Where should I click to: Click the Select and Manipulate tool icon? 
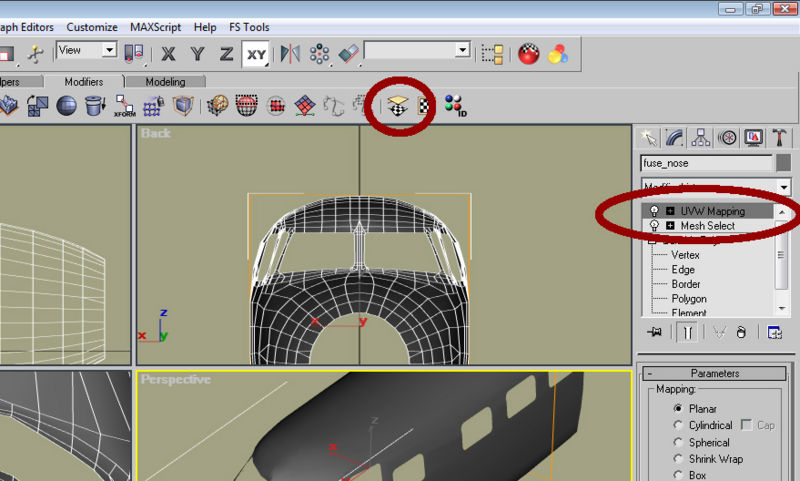(35, 54)
